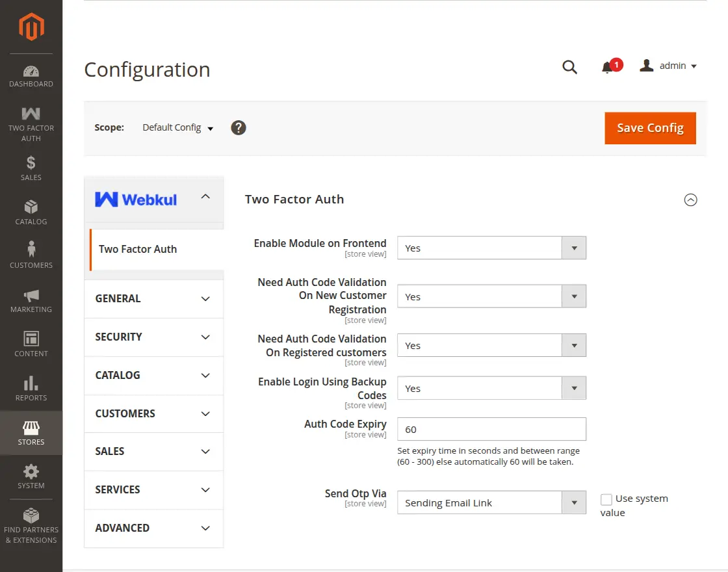
Task: Click the Magento logo
Action: 31,27
